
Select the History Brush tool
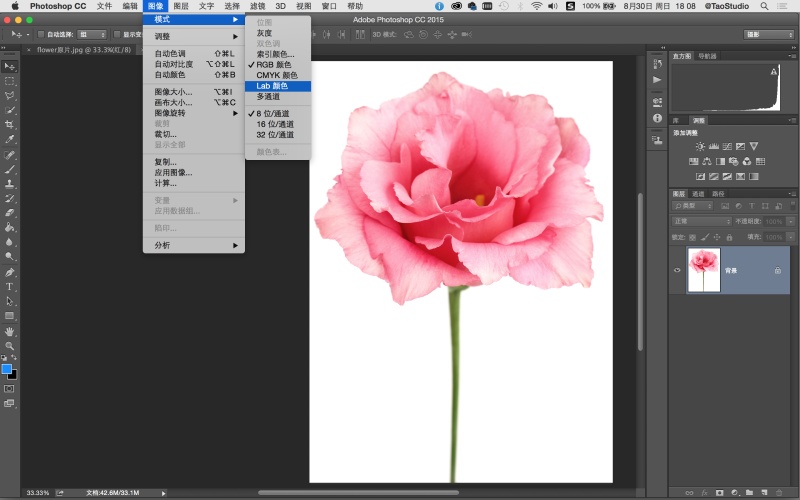tap(9, 198)
